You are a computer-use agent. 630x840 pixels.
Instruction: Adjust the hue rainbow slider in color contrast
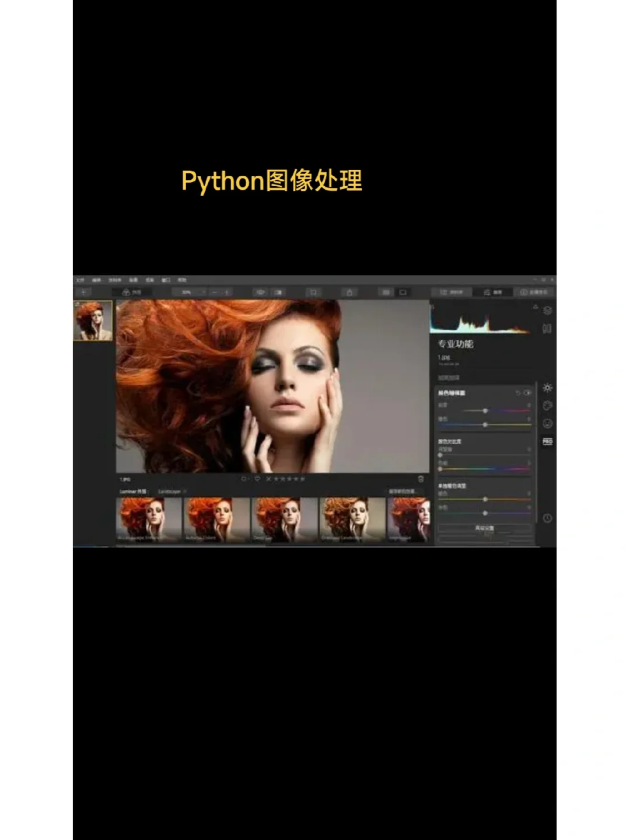tap(484, 468)
